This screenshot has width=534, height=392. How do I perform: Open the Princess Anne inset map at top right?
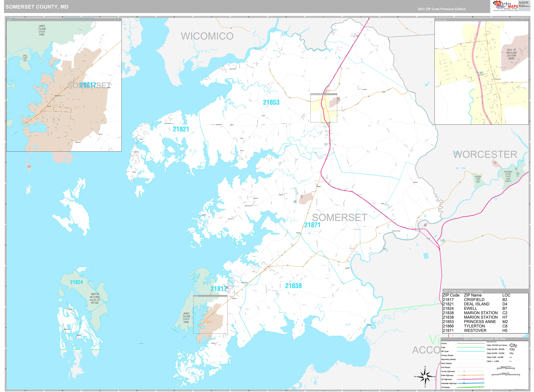point(481,72)
